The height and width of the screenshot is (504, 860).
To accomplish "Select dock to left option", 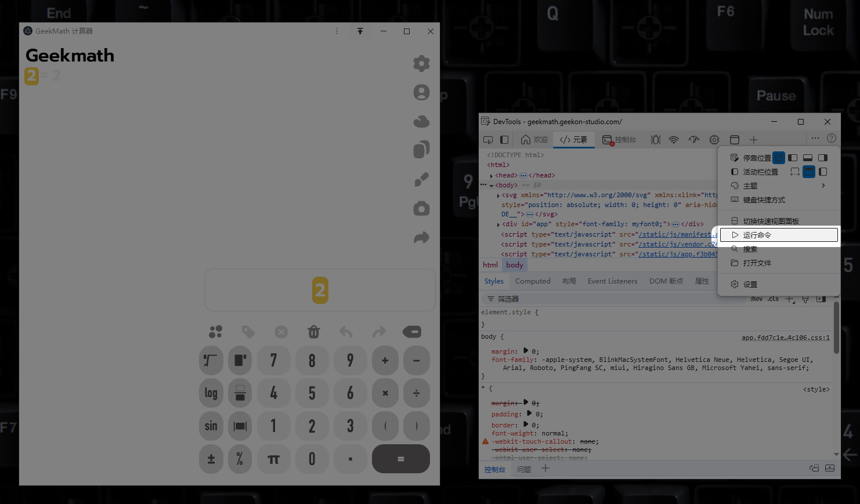I will click(793, 158).
